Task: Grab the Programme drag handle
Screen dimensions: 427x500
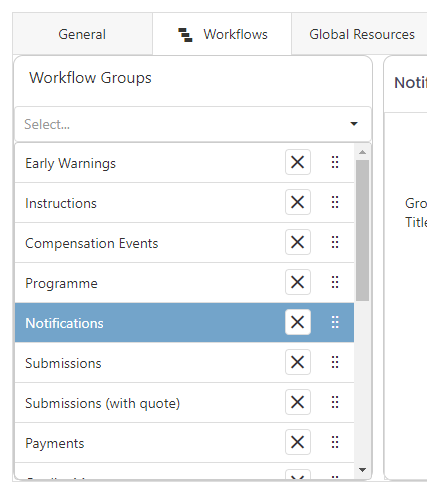Action: pyautogui.click(x=335, y=282)
